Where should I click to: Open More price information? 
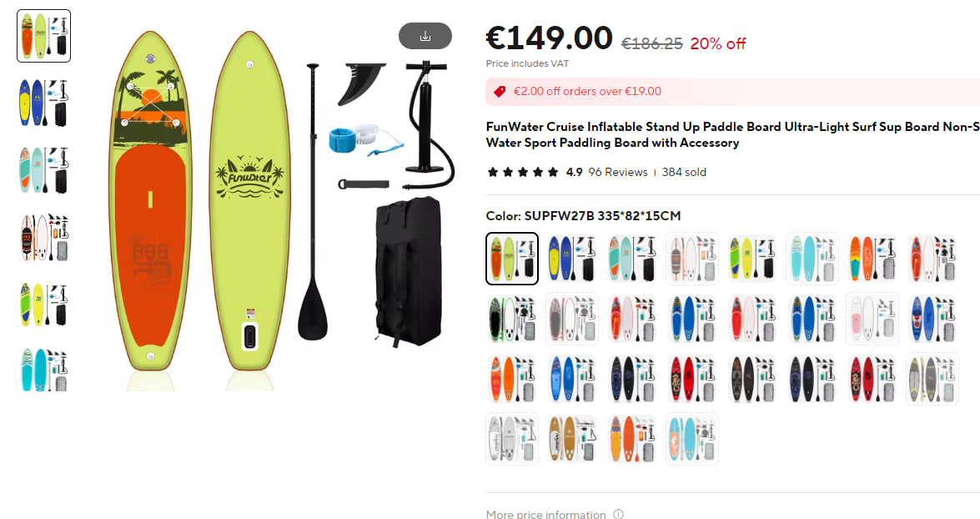coord(545,514)
